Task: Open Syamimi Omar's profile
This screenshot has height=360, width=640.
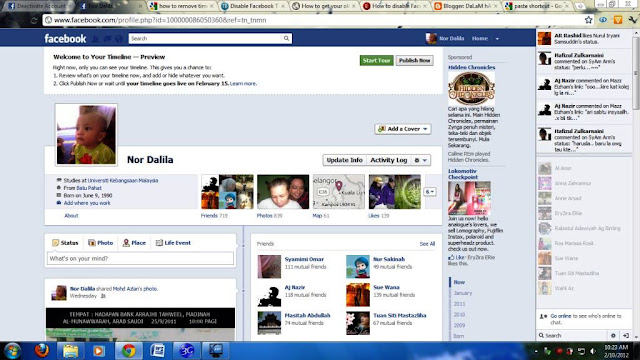Action: tap(304, 259)
